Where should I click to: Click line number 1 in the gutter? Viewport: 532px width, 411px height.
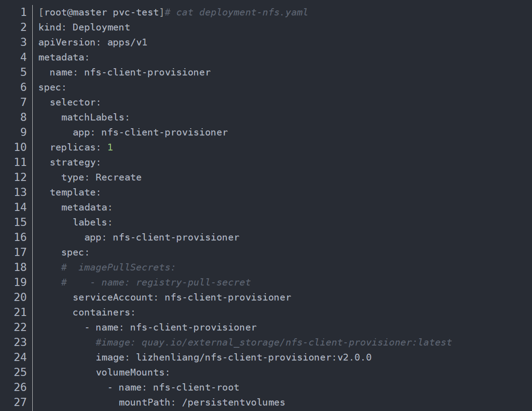23,12
